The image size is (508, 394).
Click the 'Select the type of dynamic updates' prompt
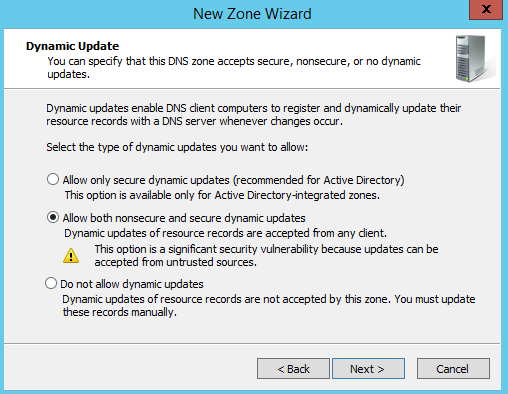point(177,147)
